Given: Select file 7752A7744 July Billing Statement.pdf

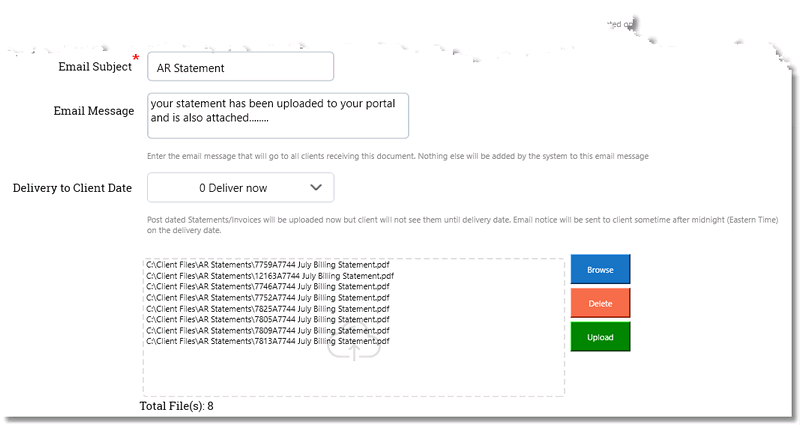Looking at the screenshot, I should [268, 298].
